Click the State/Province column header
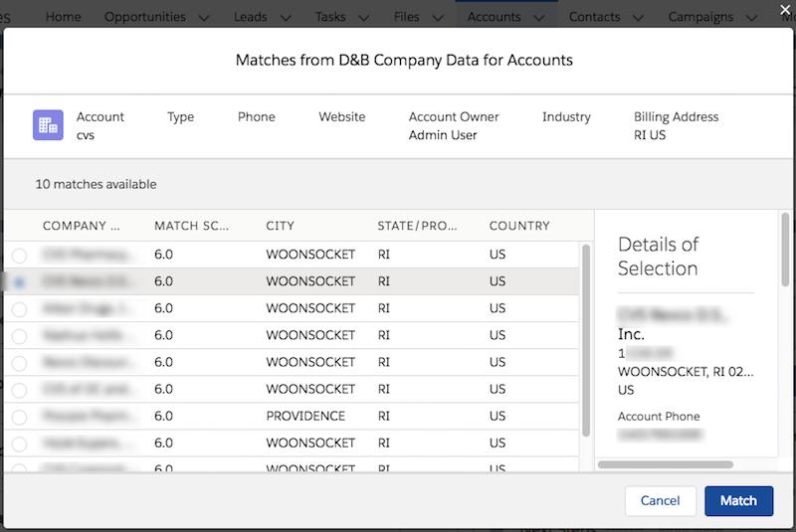This screenshot has height=532, width=796. point(417,226)
